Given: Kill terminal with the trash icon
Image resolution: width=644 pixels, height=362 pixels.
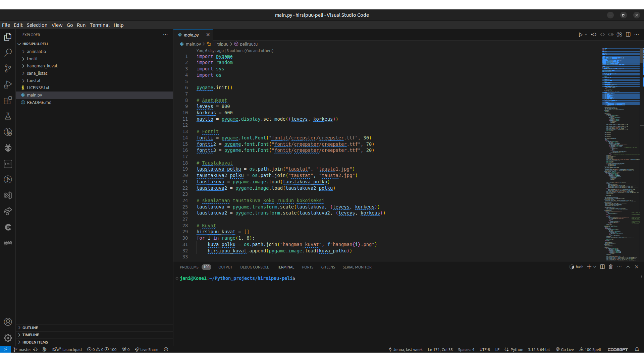Looking at the screenshot, I should tap(610, 267).
